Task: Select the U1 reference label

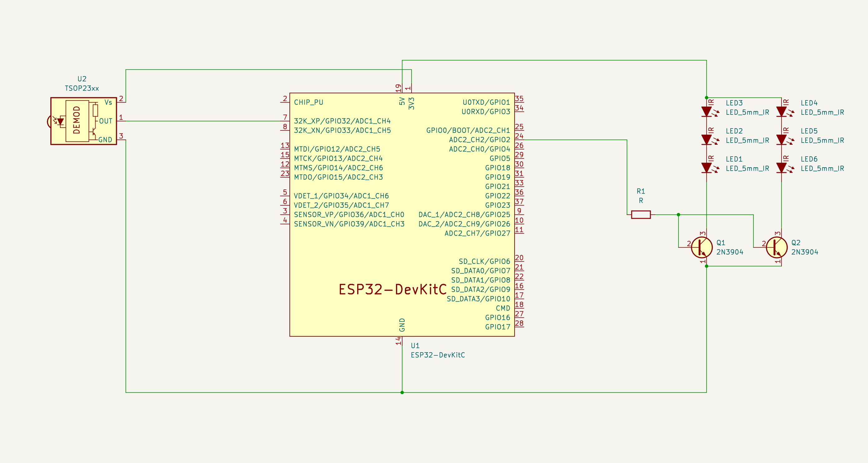Action: [x=415, y=345]
